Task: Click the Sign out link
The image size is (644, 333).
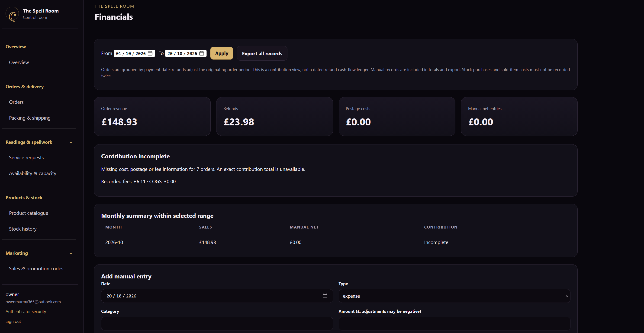Action: coord(13,321)
